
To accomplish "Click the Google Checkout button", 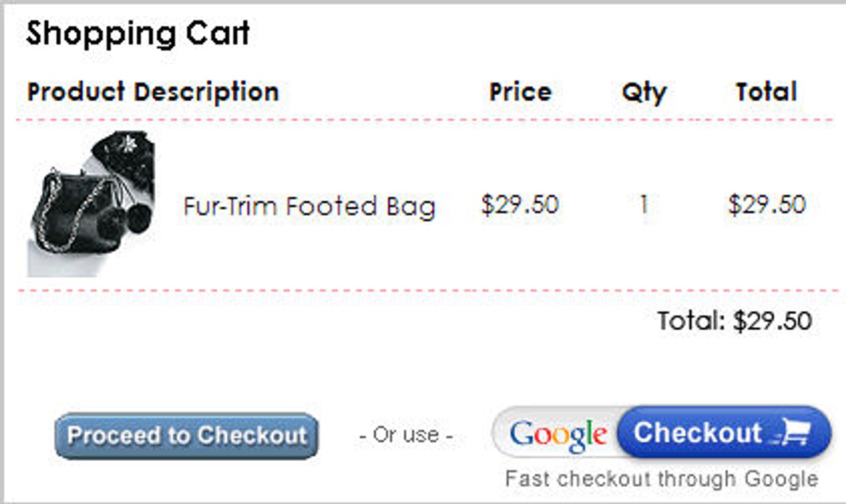I will [662, 433].
